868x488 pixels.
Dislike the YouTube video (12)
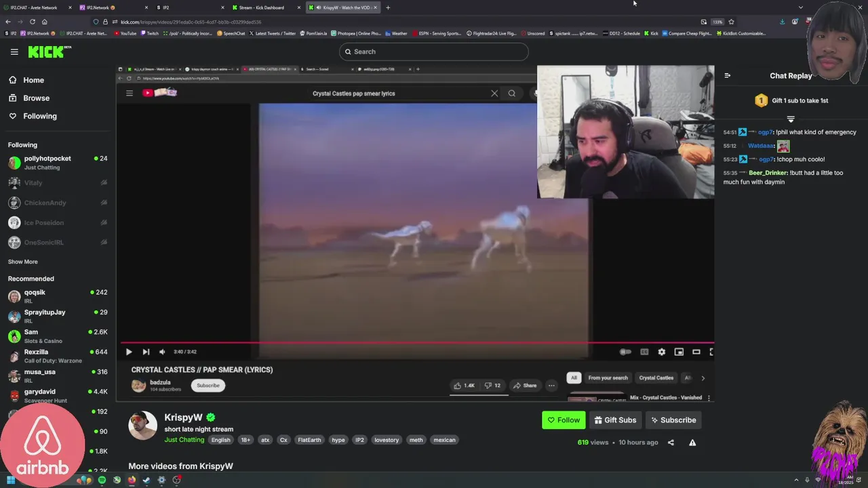tap(493, 386)
